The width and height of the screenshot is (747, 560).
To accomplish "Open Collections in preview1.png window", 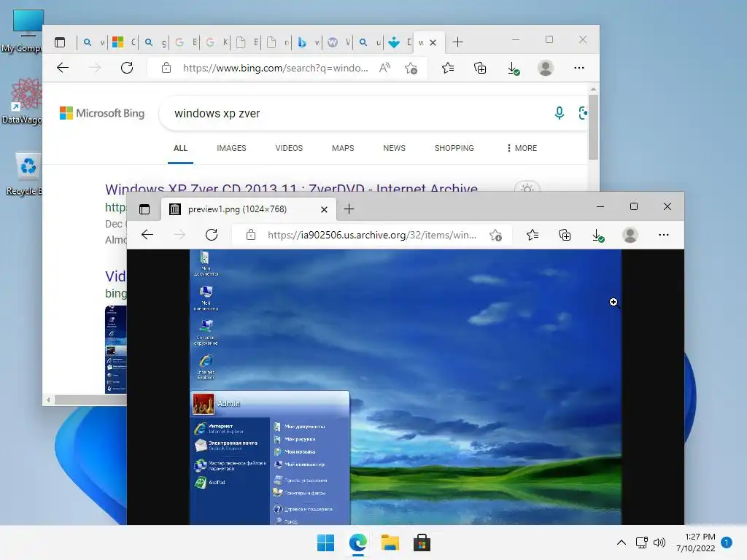I will tap(565, 234).
